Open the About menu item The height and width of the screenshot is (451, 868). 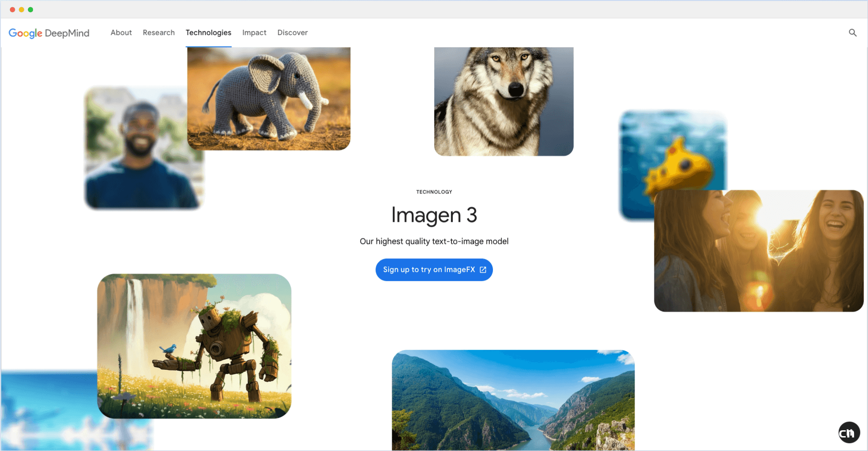121,32
